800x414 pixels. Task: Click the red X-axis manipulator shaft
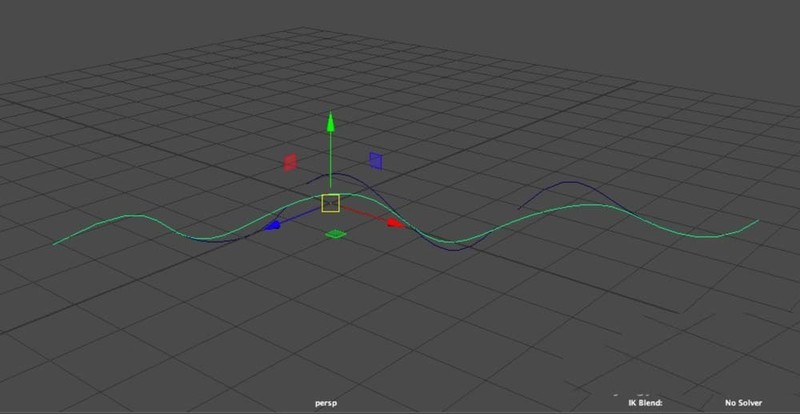(x=363, y=214)
